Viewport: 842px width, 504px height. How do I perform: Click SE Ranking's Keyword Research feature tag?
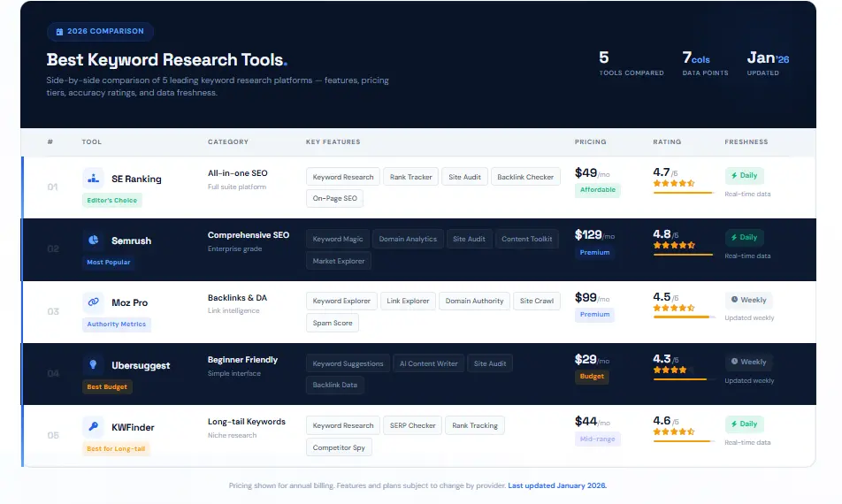point(342,177)
